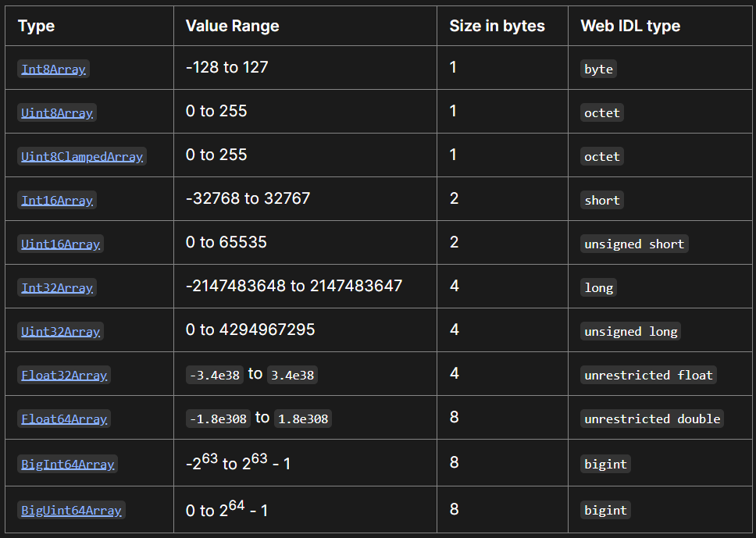This screenshot has width=756, height=538.
Task: Select the Type column header
Action: (36, 26)
